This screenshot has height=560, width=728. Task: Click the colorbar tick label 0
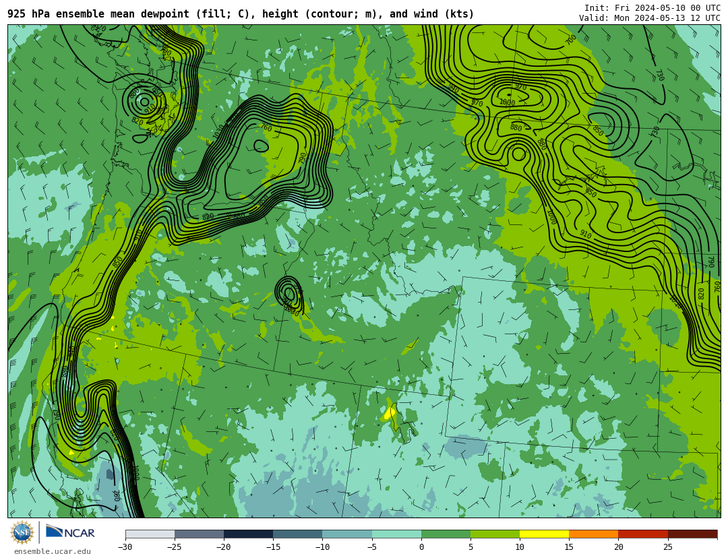tap(421, 547)
